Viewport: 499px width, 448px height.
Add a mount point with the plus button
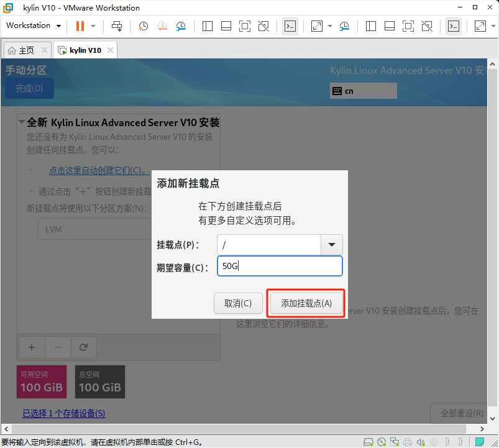coord(32,347)
